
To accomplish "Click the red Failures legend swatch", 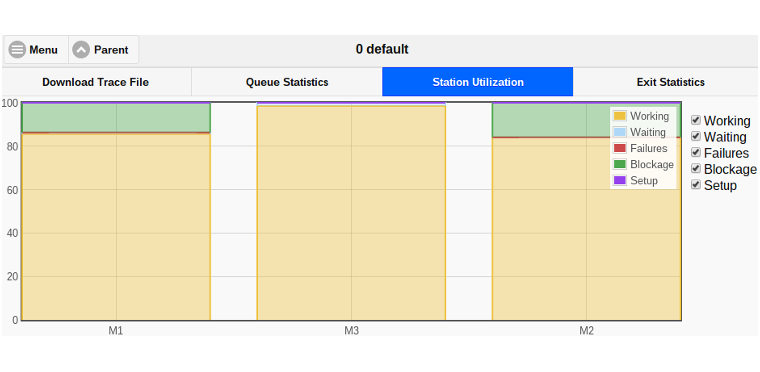I will 619,148.
